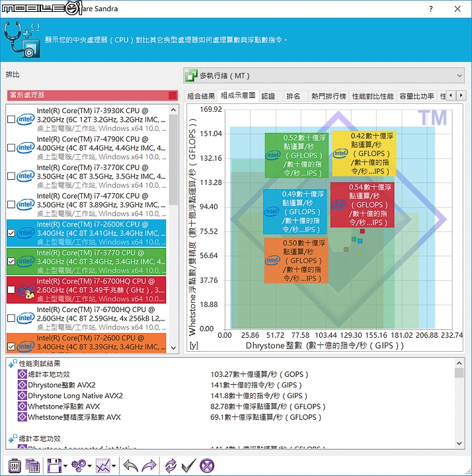Viewport: 472px width, 476px height.
Task: Enable the i7-3770K CPU checkbox
Action: click(x=11, y=176)
